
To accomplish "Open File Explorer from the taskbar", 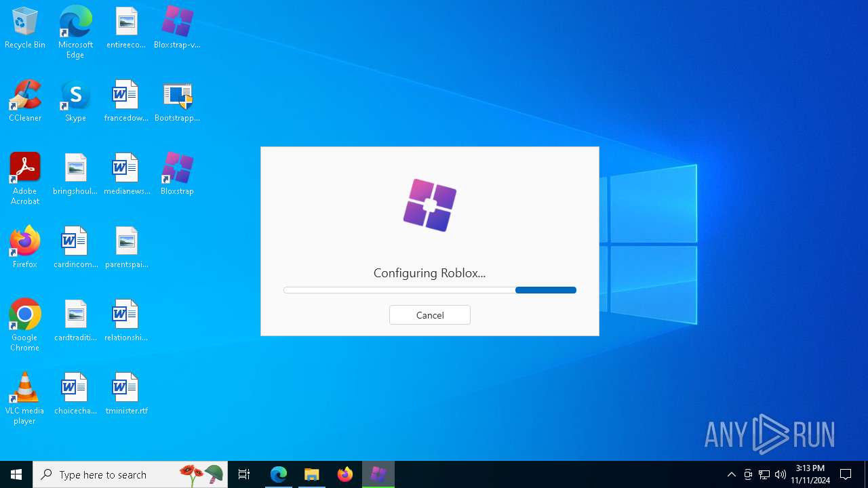I will pyautogui.click(x=312, y=474).
